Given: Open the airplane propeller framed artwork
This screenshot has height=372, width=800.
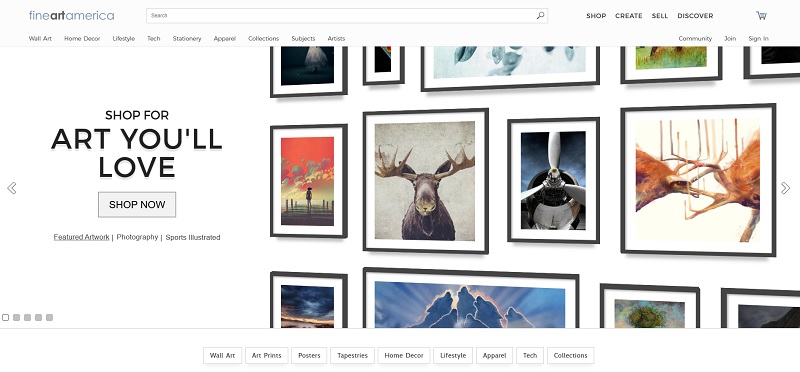Looking at the screenshot, I should pos(554,181).
